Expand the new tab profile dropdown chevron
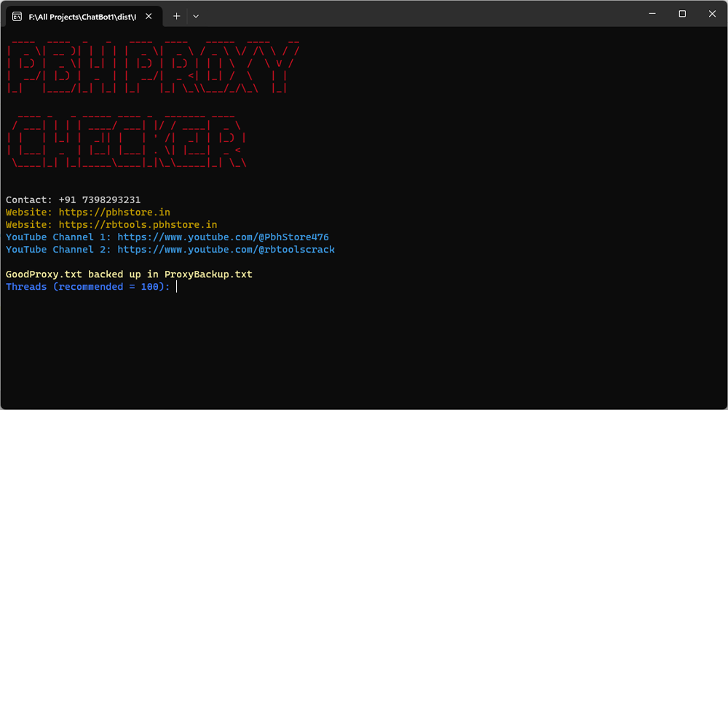This screenshot has width=728, height=728. tap(195, 15)
